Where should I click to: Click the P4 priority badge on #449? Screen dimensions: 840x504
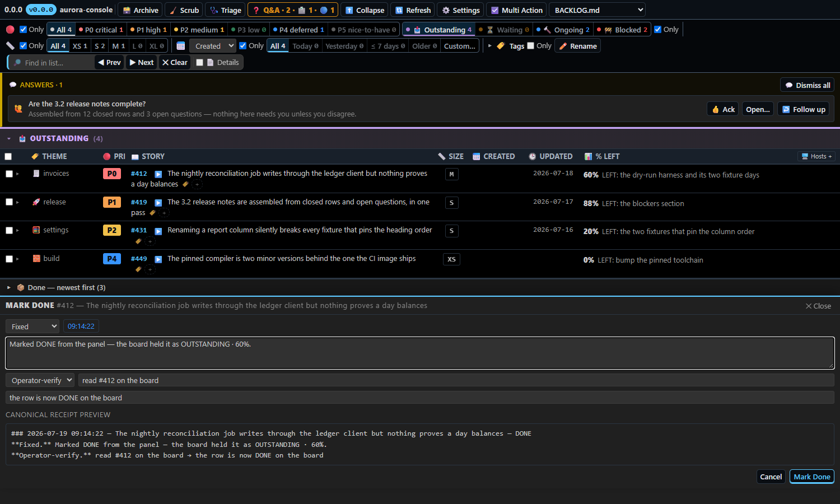(112, 259)
